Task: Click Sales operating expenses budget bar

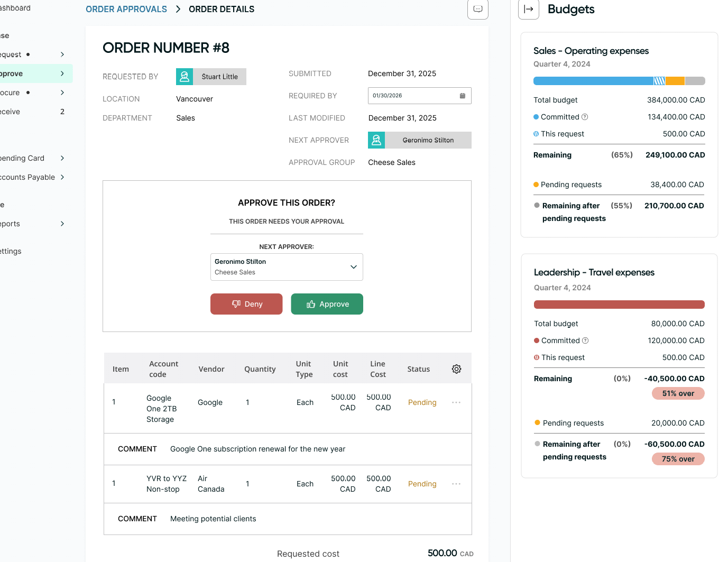Action: 619,81
